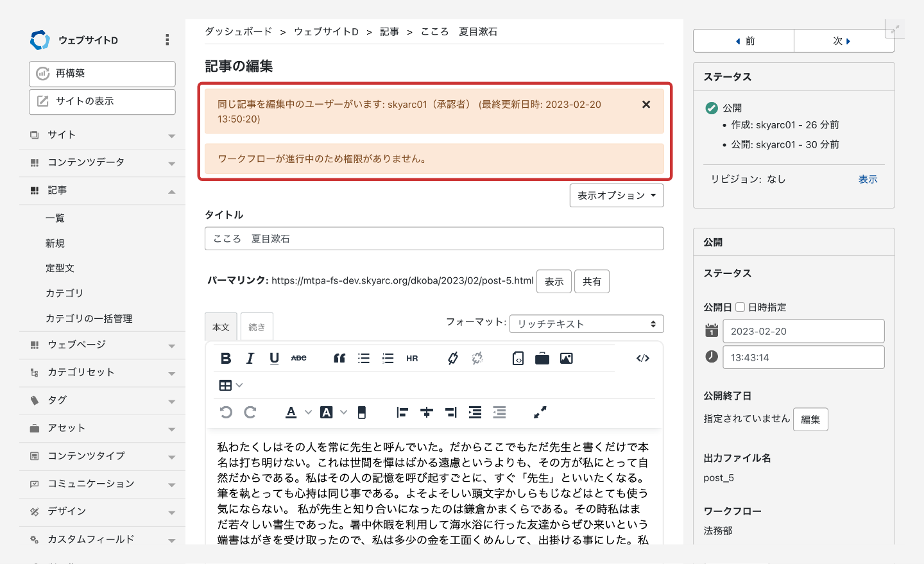924x564 pixels.
Task: Switch to the 続き tab
Action: click(x=257, y=327)
